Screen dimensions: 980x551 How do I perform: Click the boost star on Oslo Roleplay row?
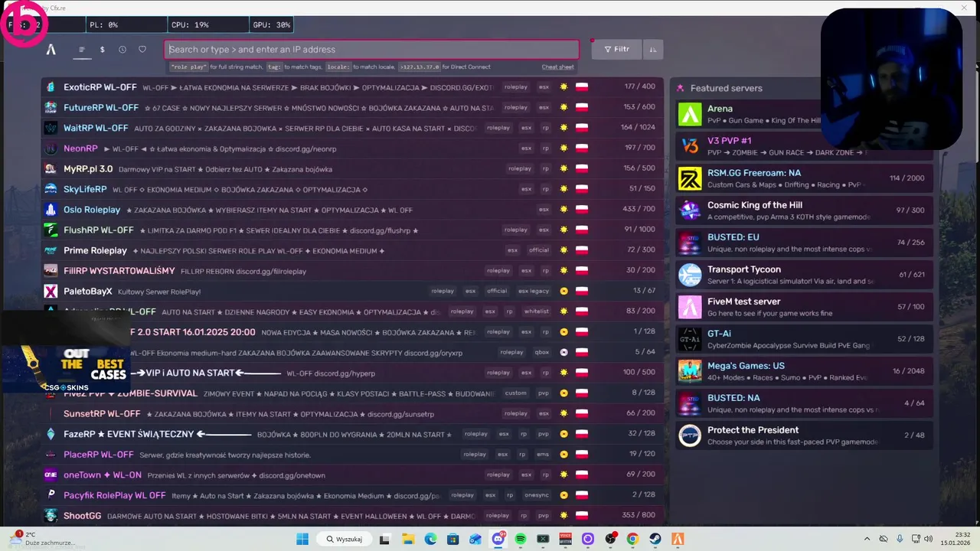[564, 210]
